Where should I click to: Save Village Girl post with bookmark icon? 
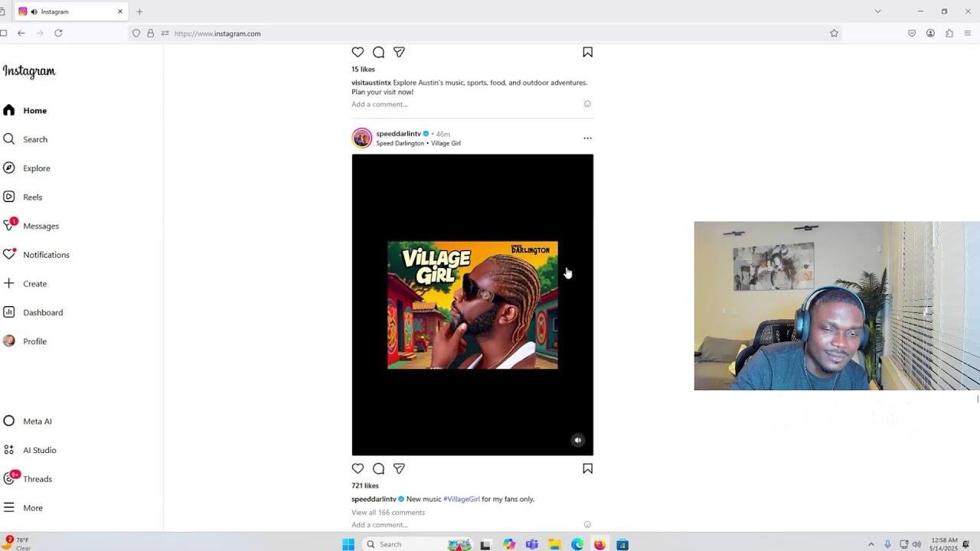pos(587,468)
